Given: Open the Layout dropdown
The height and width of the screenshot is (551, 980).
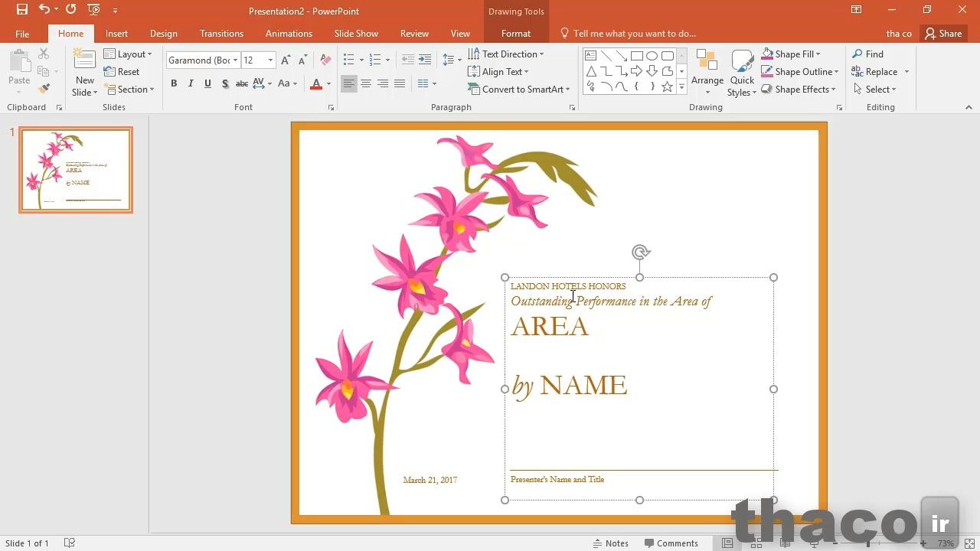Looking at the screenshot, I should coord(128,54).
